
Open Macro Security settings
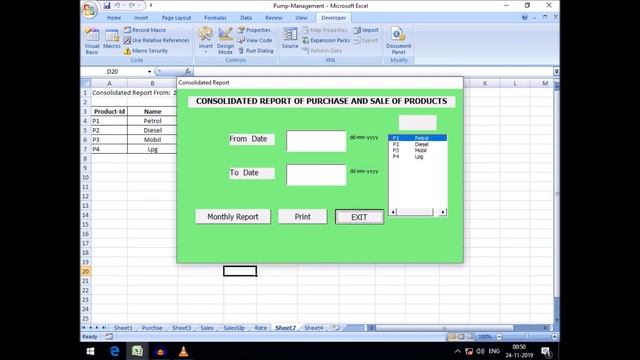[146, 51]
